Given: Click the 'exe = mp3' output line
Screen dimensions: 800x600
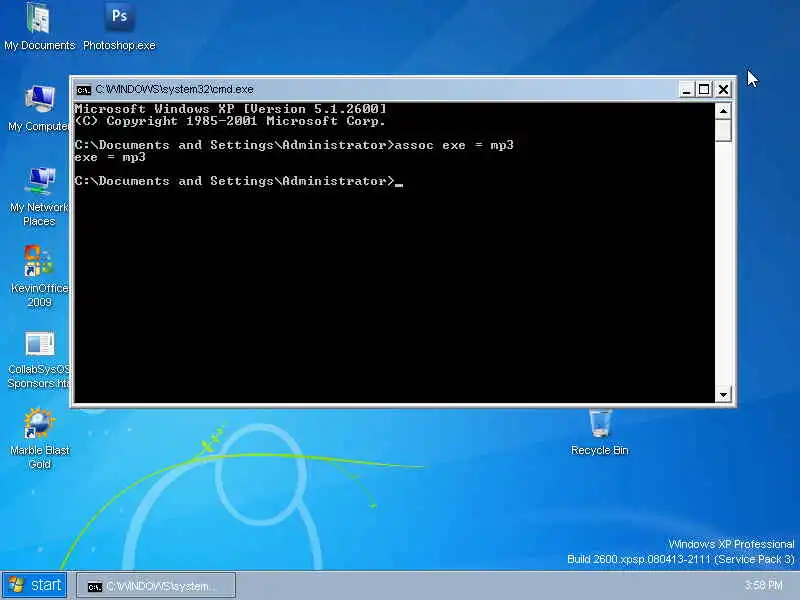Looking at the screenshot, I should pyautogui.click(x=110, y=157).
